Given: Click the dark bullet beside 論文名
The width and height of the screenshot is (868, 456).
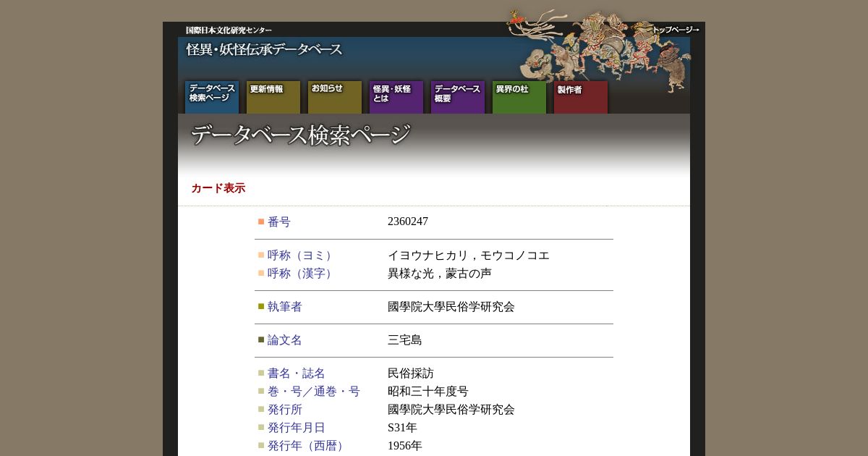Looking at the screenshot, I should [261, 339].
